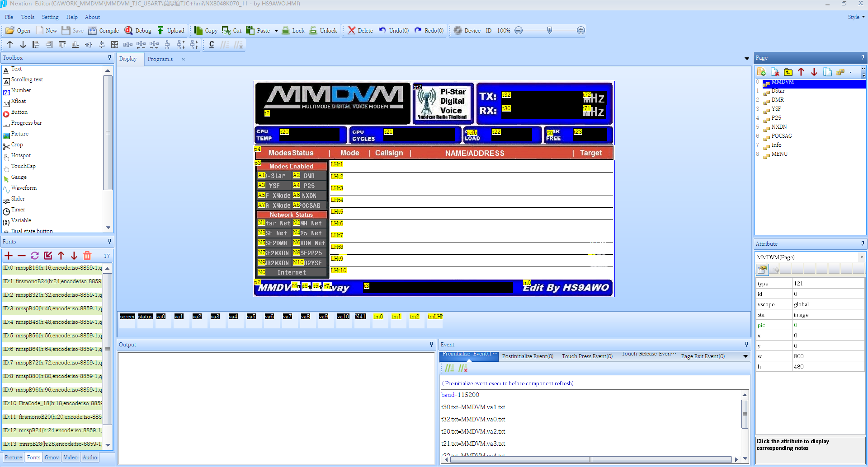This screenshot has width=868, height=467.
Task: Add a new page in Page panel
Action: (761, 72)
